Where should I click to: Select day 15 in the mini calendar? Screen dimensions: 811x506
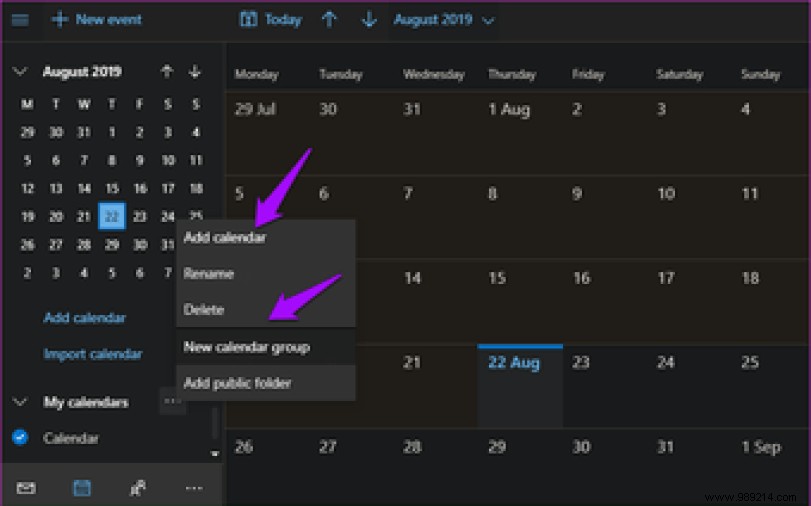coord(112,188)
